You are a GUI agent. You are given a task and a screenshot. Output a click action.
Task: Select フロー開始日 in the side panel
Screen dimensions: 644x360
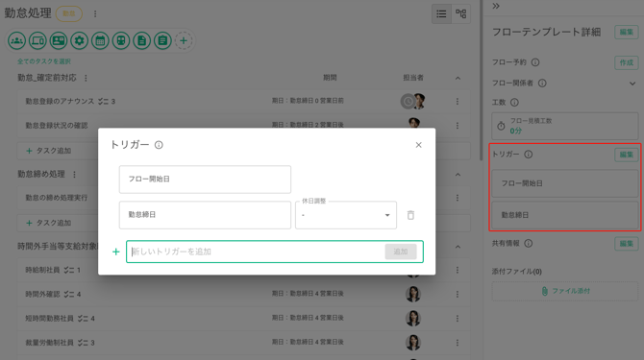[x=565, y=183]
